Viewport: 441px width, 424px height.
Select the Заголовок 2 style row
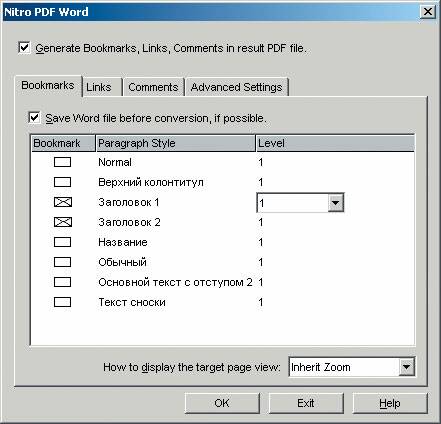(x=223, y=222)
